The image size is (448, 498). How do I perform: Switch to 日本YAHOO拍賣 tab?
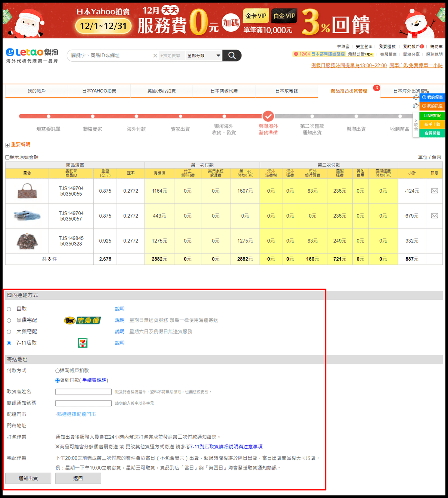99,91
